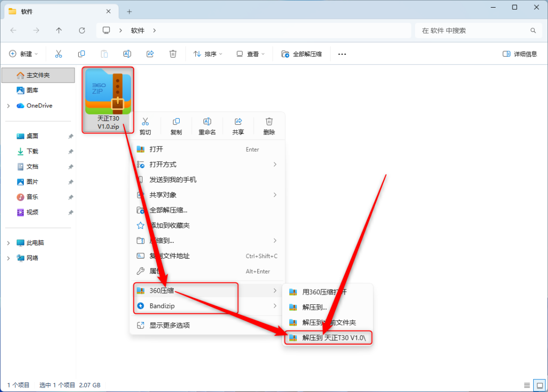Click the 详细信息 pane button
The height and width of the screenshot is (392, 548).
[x=520, y=54]
